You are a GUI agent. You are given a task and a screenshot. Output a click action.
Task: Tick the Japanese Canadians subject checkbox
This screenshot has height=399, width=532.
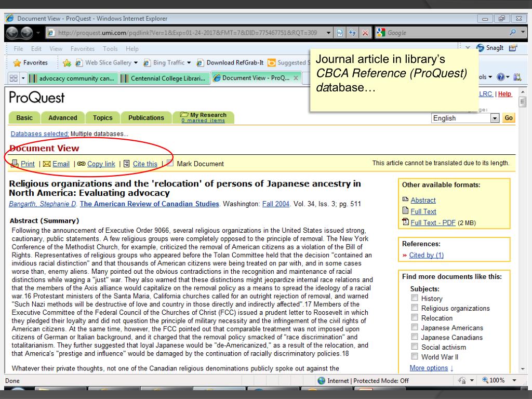[414, 337]
